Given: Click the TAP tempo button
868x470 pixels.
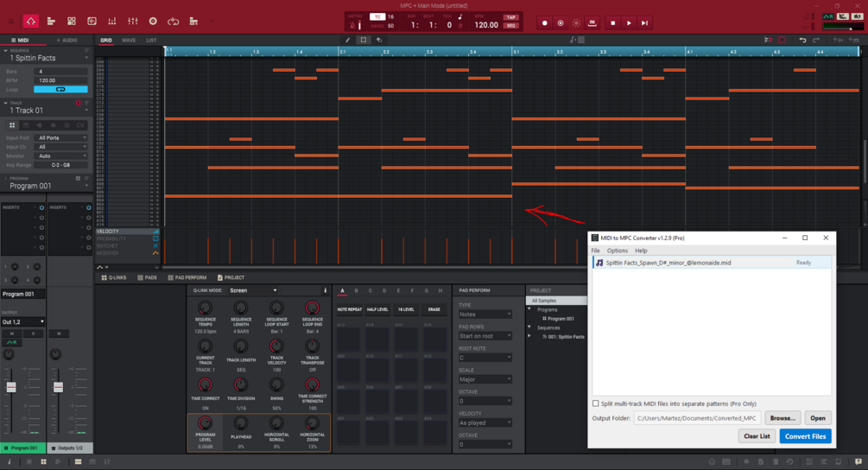Looking at the screenshot, I should [511, 17].
